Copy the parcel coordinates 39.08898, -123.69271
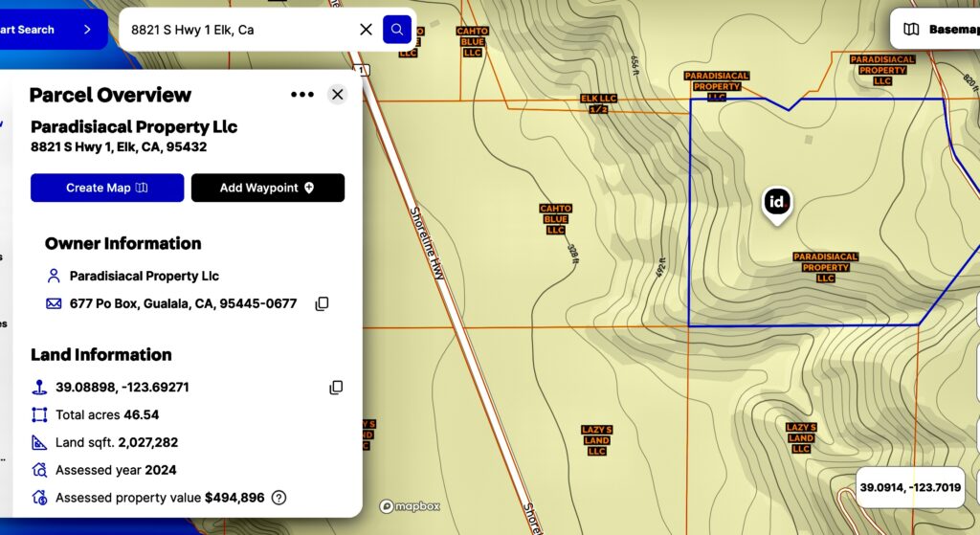 point(336,388)
